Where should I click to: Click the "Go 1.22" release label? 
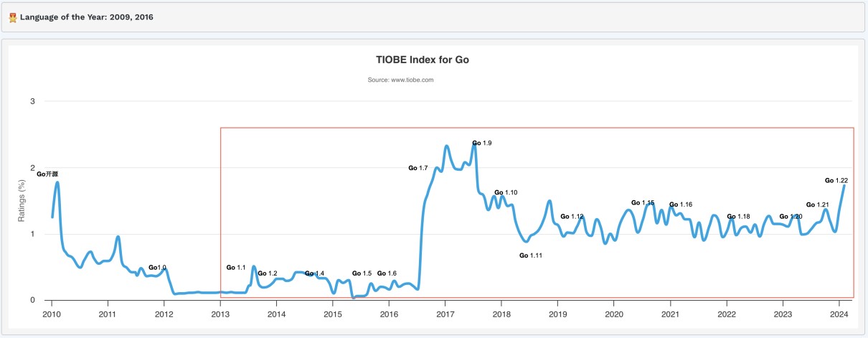click(x=836, y=181)
